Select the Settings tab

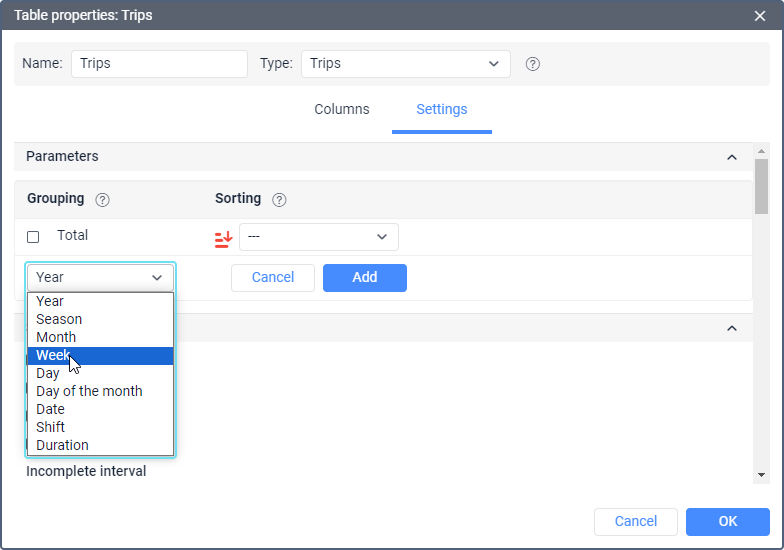click(x=442, y=109)
